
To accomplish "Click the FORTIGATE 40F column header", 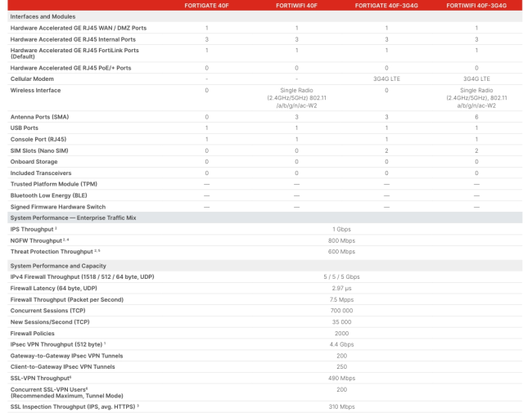I will 206,6.
